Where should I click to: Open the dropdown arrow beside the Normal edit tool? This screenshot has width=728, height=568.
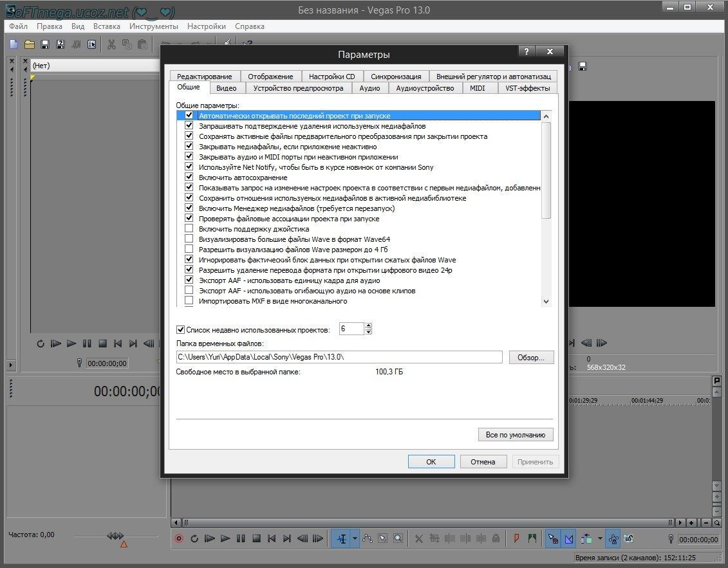pyautogui.click(x=354, y=538)
